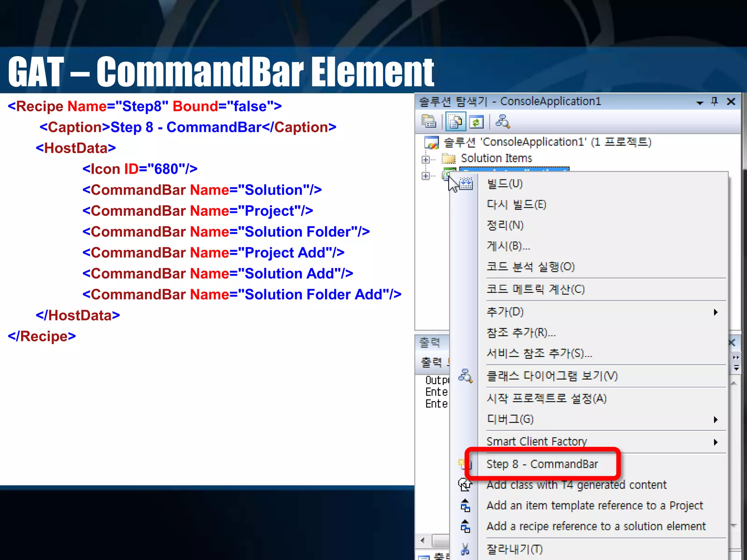Click the 출력 output panel title
Screen dimensions: 747x560
(430, 342)
